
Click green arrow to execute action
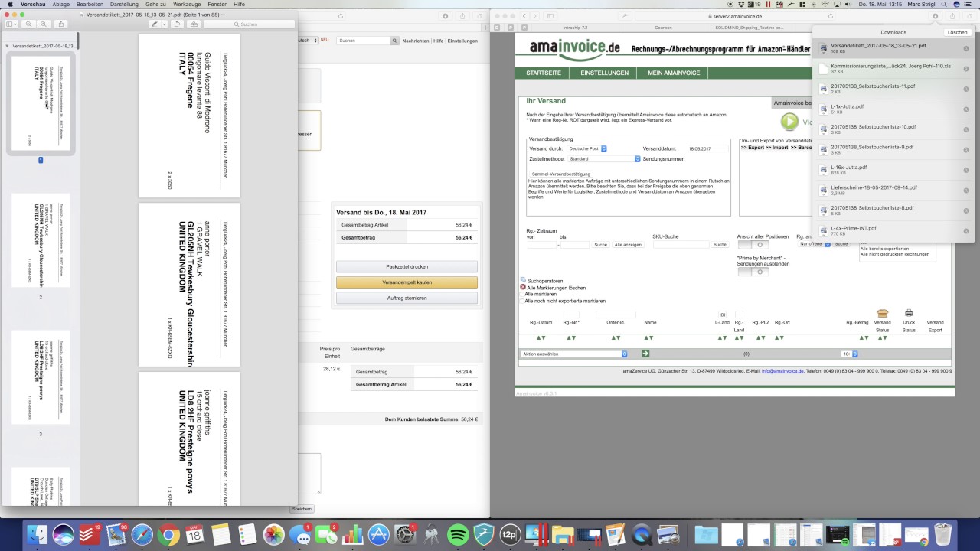coord(645,354)
